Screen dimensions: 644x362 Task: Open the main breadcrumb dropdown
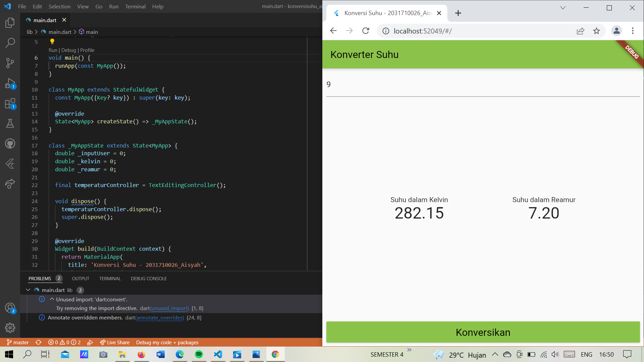click(x=91, y=32)
